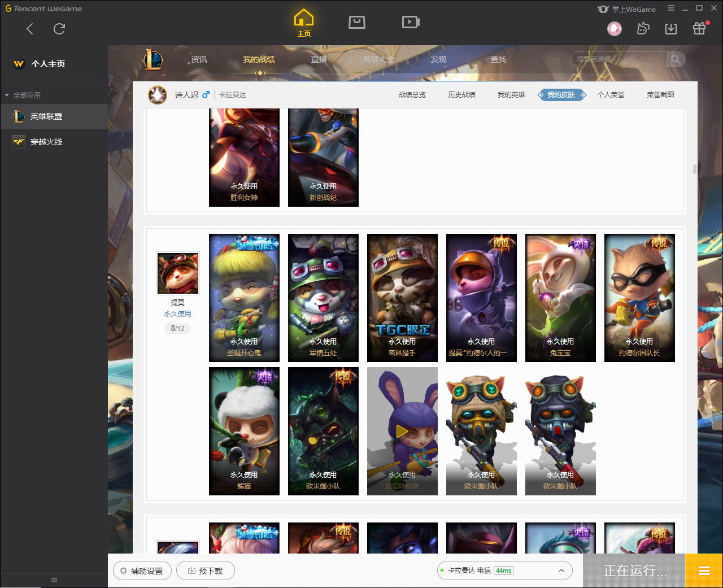Click the 正在运行... status button
Image resolution: width=723 pixels, height=588 pixels.
(634, 570)
